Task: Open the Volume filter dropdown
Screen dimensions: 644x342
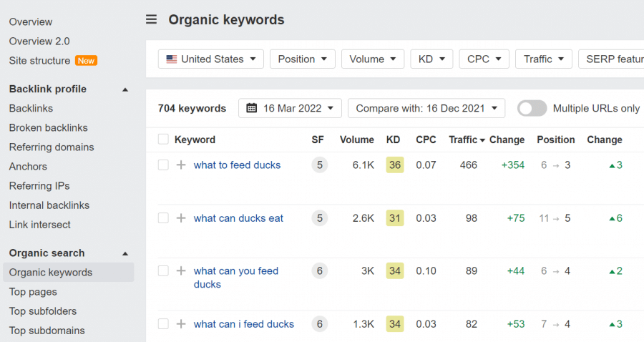Action: (x=373, y=59)
